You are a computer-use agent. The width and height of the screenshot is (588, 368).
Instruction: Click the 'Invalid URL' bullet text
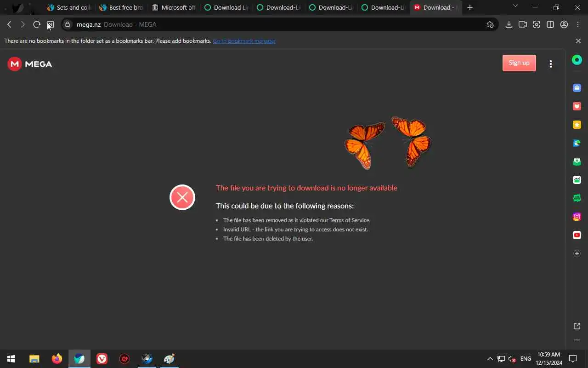[295, 230]
